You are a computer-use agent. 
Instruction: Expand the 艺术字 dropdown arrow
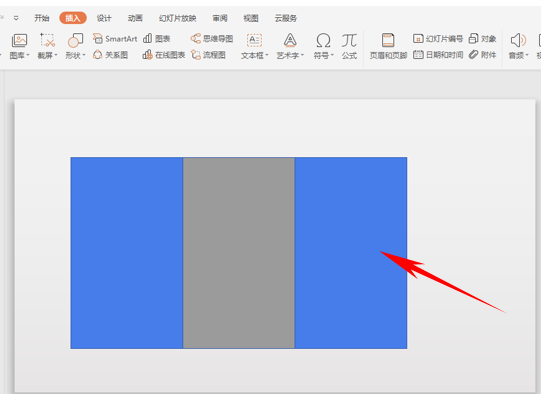[x=302, y=55]
